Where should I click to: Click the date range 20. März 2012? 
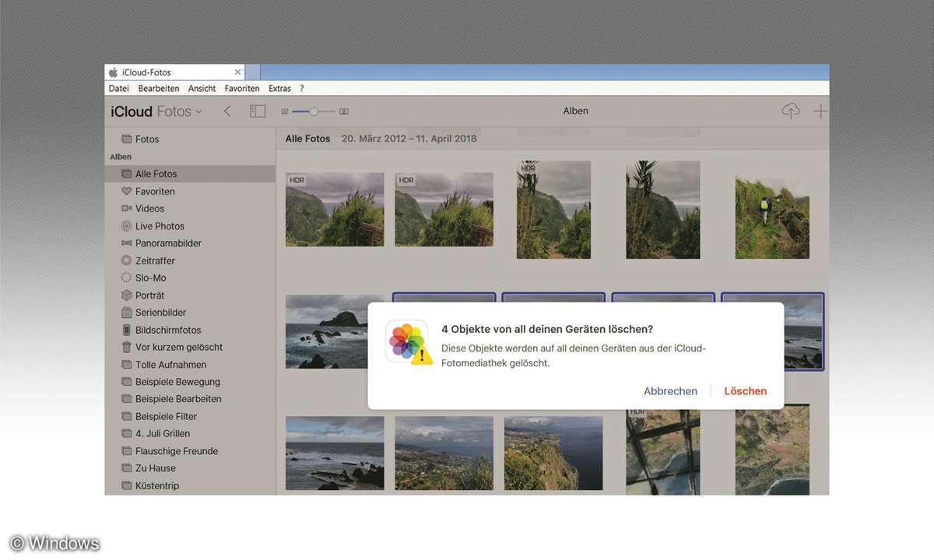click(x=374, y=138)
